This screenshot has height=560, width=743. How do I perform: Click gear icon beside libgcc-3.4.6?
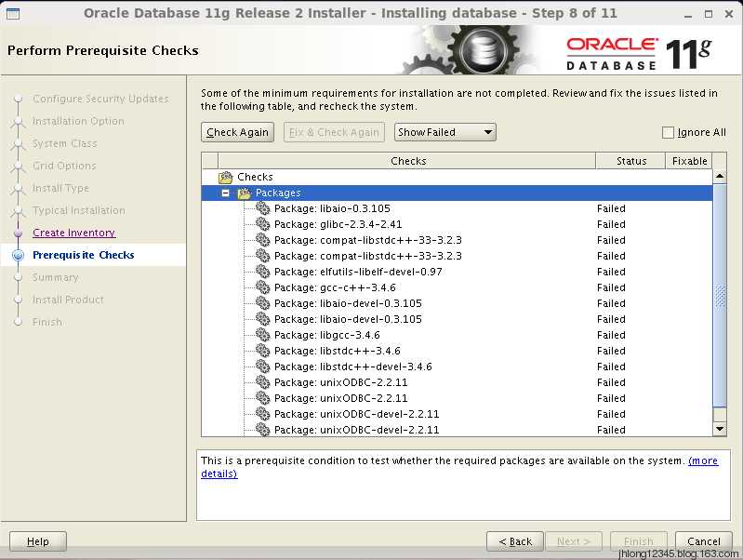point(262,335)
